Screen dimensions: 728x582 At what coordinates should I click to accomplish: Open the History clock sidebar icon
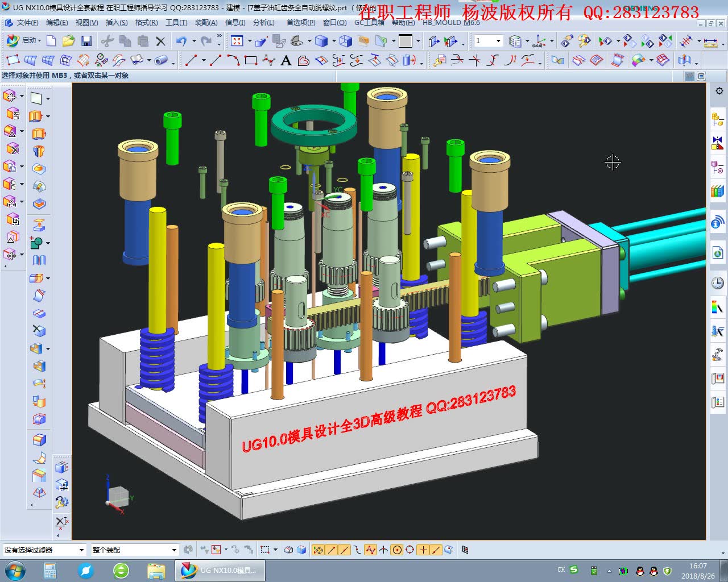coord(717,282)
